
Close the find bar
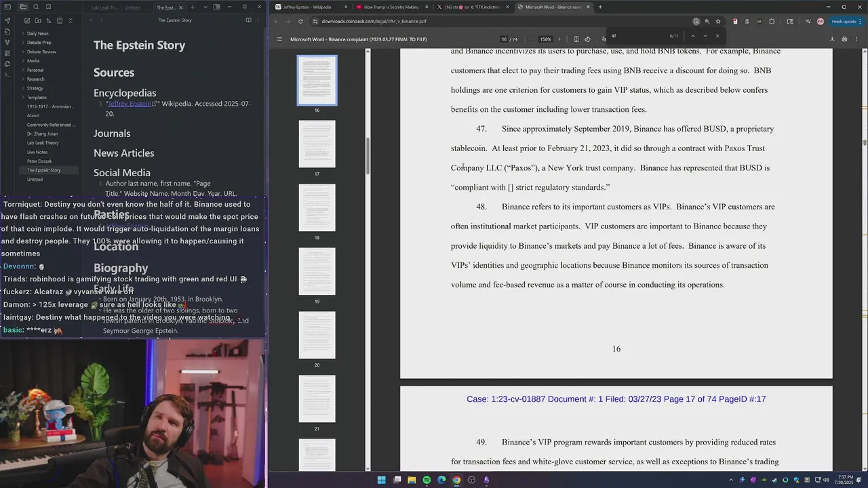(x=717, y=36)
